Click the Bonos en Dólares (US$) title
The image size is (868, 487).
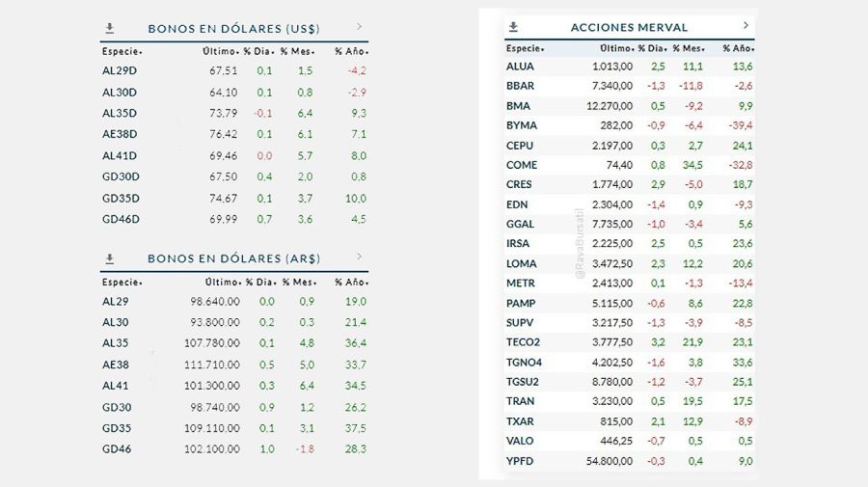pyautogui.click(x=234, y=29)
